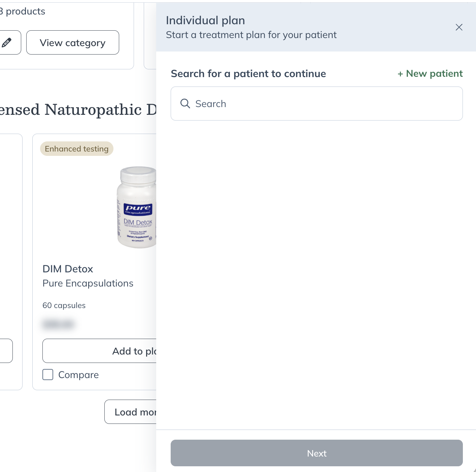The height and width of the screenshot is (472, 476).
Task: Click the pencil edit icon near View category
Action: click(6, 42)
